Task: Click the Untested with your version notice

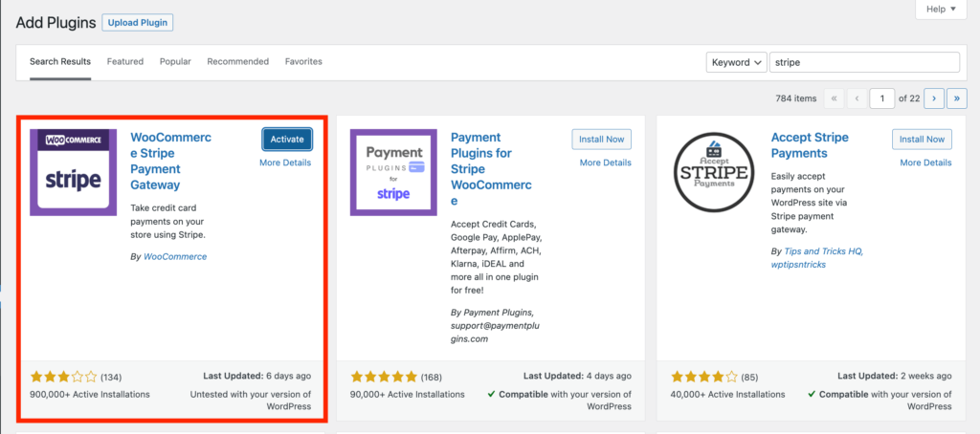Action: 250,401
